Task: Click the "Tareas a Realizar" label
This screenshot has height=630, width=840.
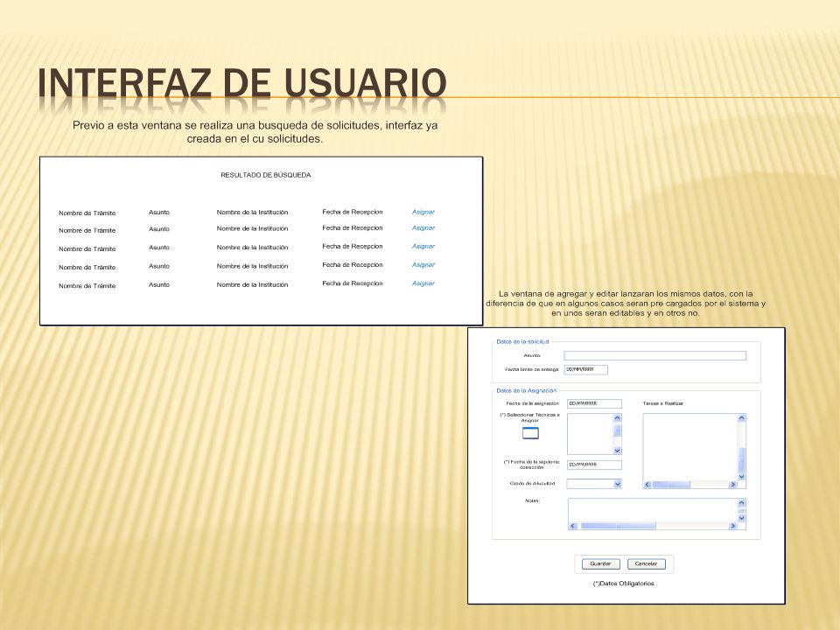Action: 663,403
